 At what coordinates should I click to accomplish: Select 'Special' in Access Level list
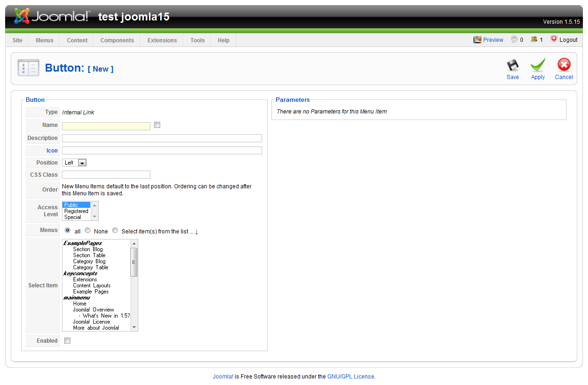76,217
